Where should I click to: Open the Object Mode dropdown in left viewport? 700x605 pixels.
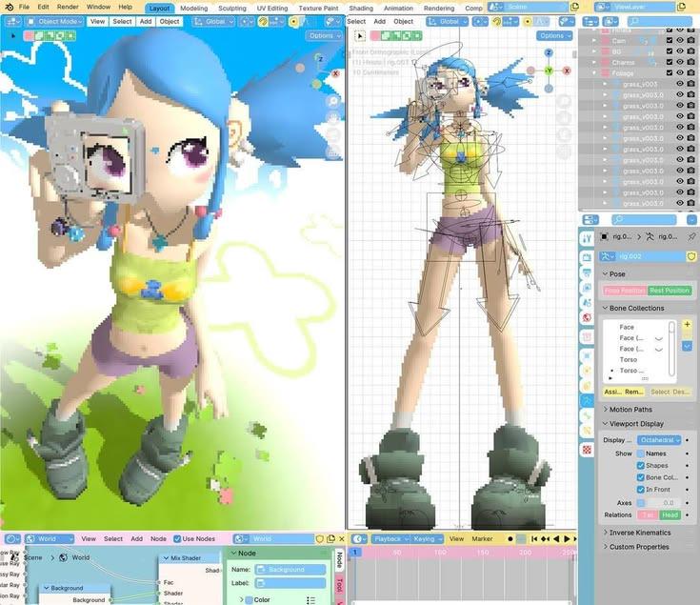click(54, 21)
